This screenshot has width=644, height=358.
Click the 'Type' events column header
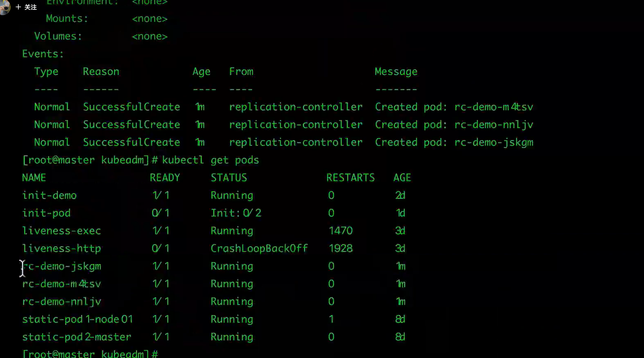pyautogui.click(x=46, y=72)
